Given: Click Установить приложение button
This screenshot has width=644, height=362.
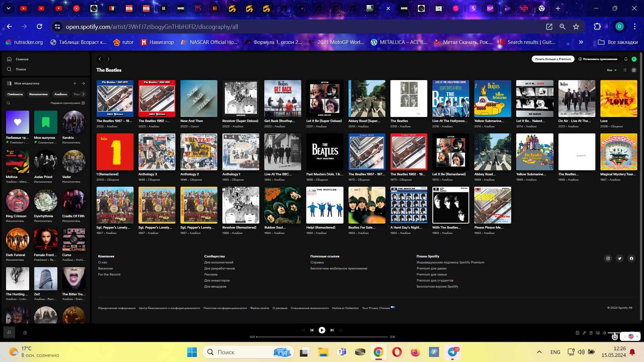Looking at the screenshot, I should click(598, 59).
